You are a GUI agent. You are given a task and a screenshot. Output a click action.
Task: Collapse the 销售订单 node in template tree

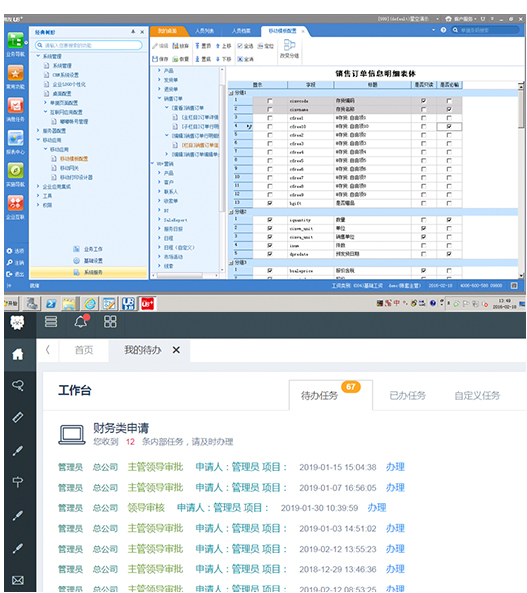click(x=159, y=98)
